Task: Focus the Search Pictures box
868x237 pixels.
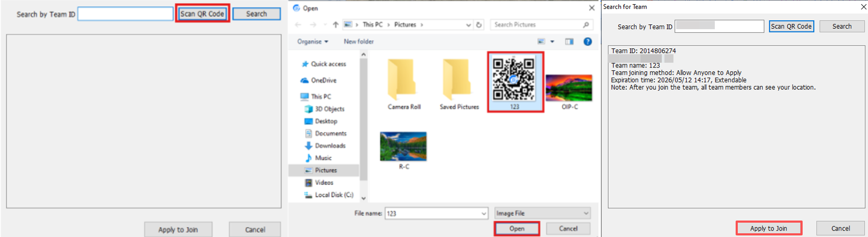Action: [541, 24]
